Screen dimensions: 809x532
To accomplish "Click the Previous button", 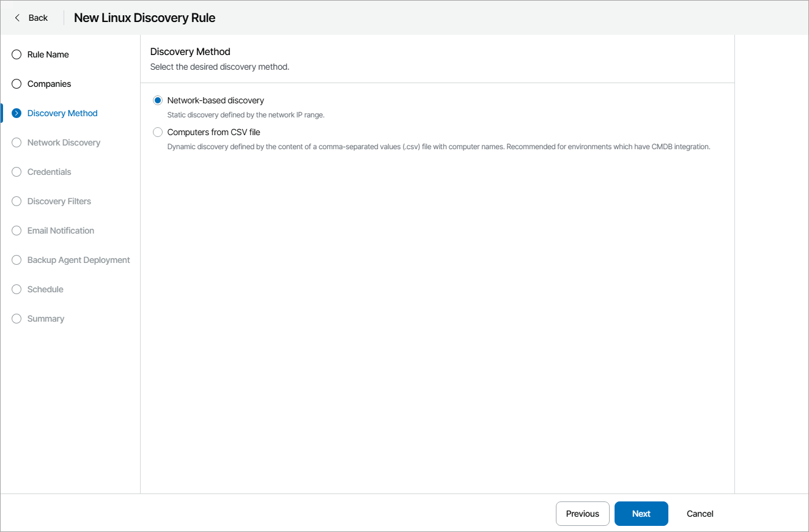I will point(582,514).
